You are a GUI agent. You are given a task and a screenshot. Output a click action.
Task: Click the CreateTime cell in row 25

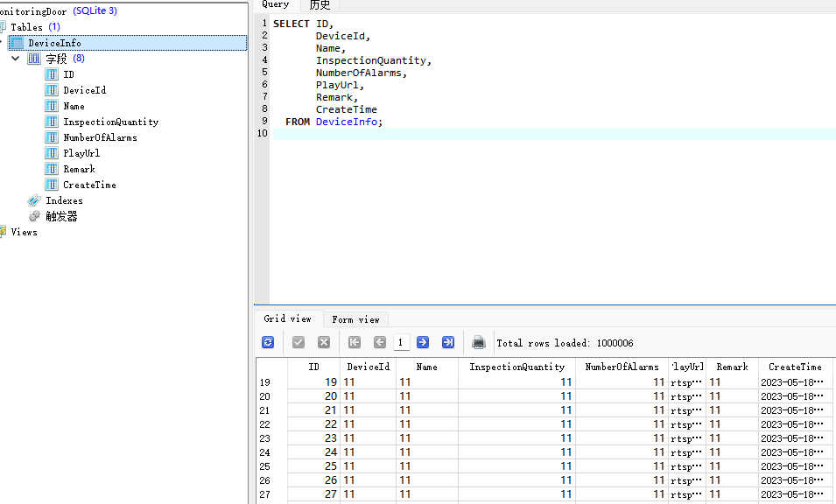795,466
